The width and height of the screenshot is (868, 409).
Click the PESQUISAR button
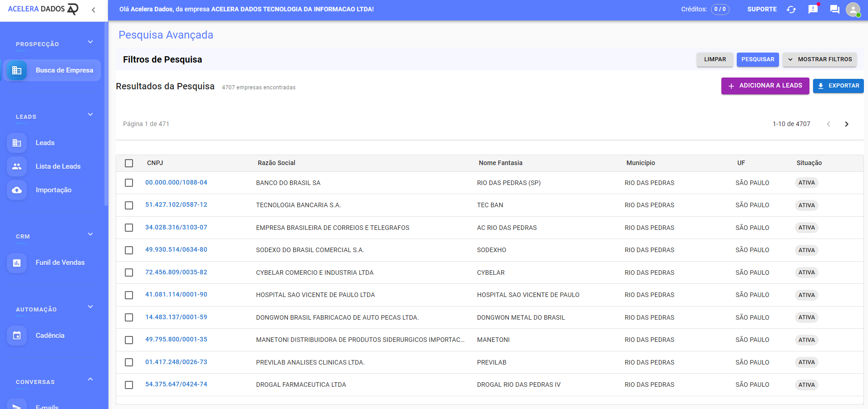758,59
